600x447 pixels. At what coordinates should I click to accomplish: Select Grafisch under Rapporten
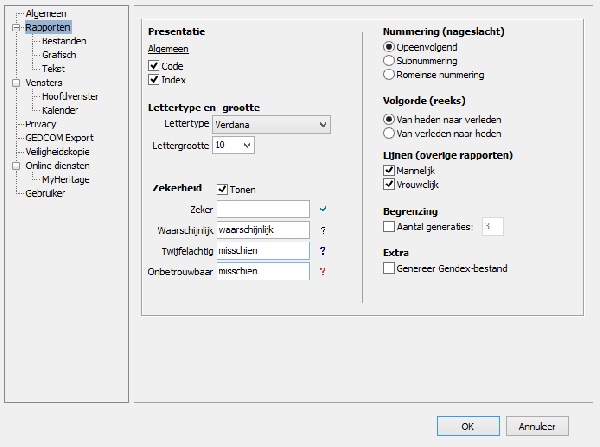[x=59, y=55]
